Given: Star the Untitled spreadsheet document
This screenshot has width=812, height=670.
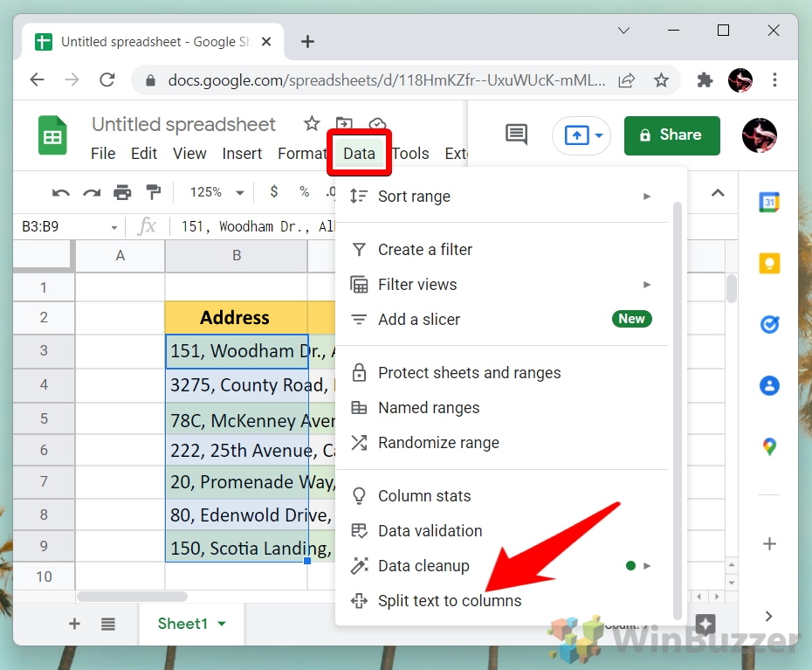Looking at the screenshot, I should (311, 124).
